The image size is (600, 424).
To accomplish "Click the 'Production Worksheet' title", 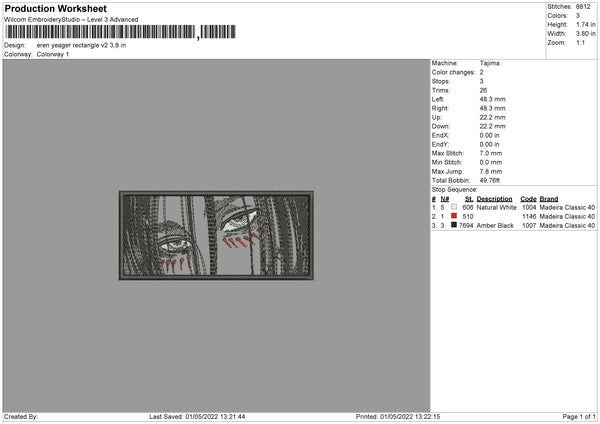I will tap(55, 8).
